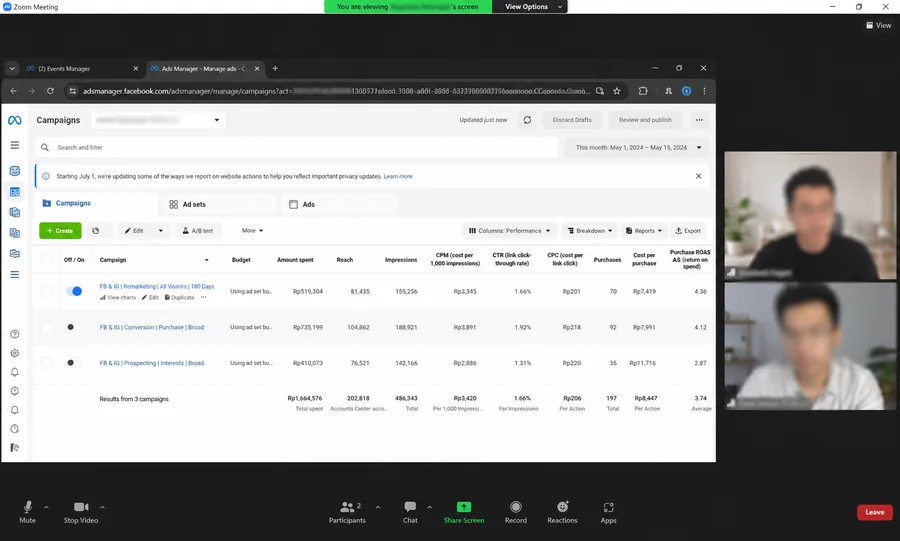The width and height of the screenshot is (900, 541).
Task: Expand the hamburger menu below Meta logo
Action: click(15, 145)
